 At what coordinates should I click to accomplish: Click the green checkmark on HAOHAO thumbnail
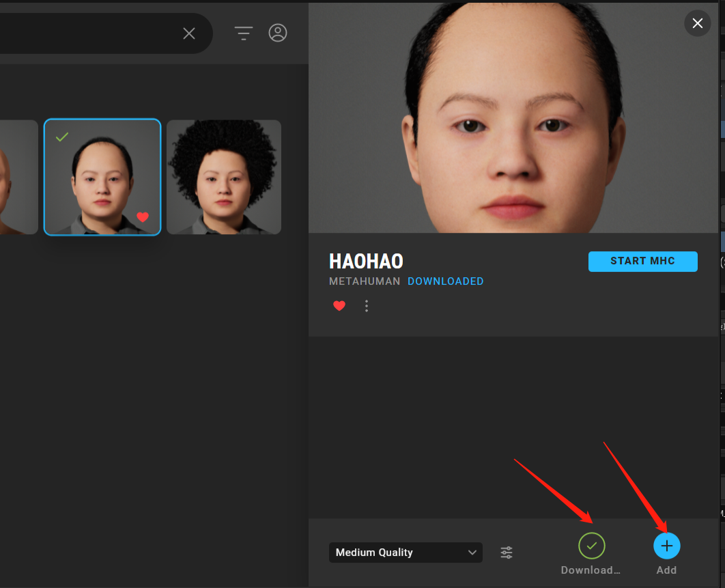(62, 137)
